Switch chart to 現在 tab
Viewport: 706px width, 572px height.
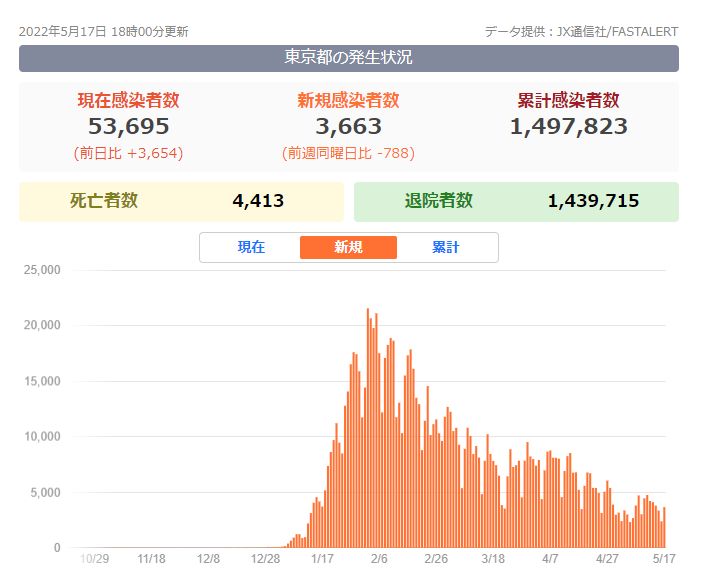pyautogui.click(x=251, y=247)
